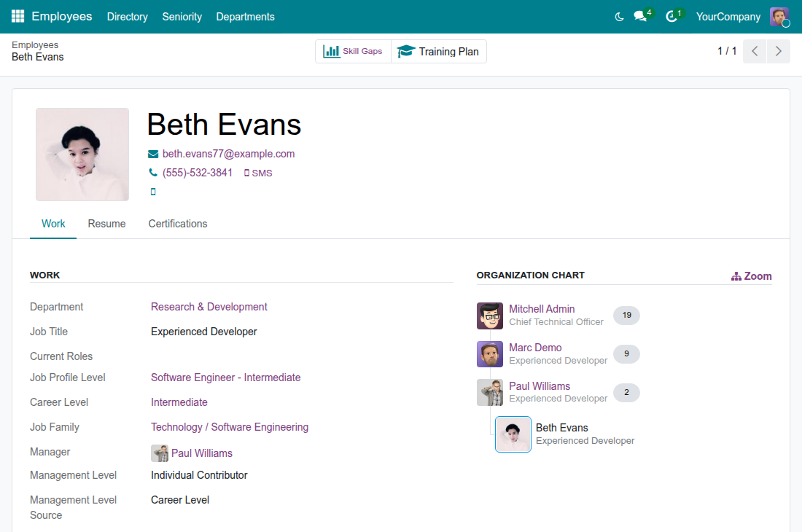
Task: Switch to the Work tab
Action: click(x=53, y=224)
